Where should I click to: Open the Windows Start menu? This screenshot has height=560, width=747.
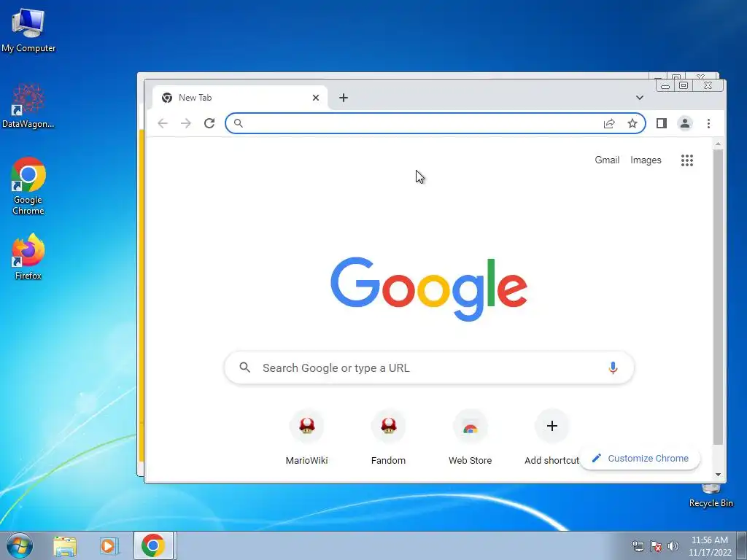20,545
